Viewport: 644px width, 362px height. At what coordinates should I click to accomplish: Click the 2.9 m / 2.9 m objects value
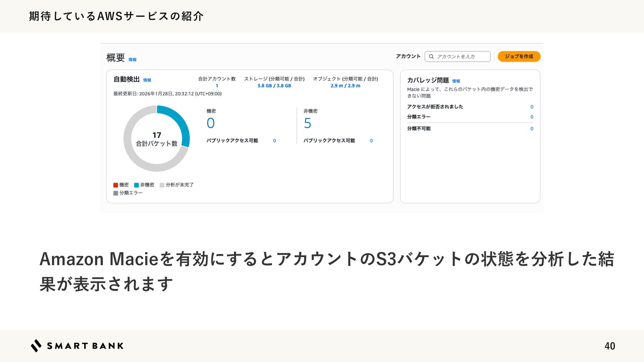(345, 86)
